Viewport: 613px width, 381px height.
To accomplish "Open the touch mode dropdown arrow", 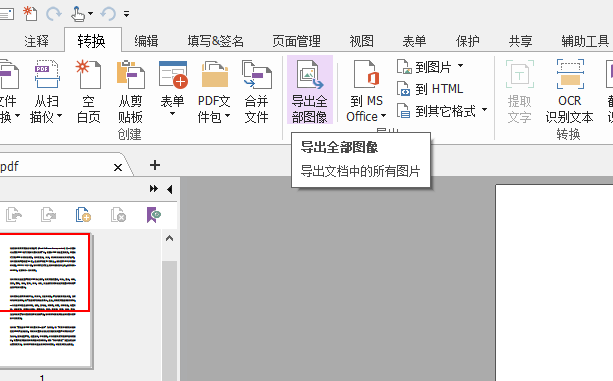I will [x=90, y=14].
